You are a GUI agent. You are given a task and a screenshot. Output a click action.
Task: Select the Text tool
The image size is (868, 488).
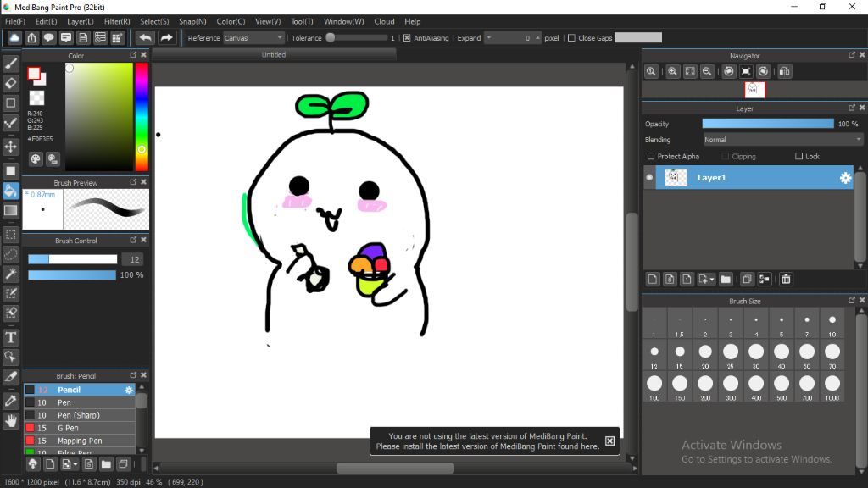tap(11, 337)
